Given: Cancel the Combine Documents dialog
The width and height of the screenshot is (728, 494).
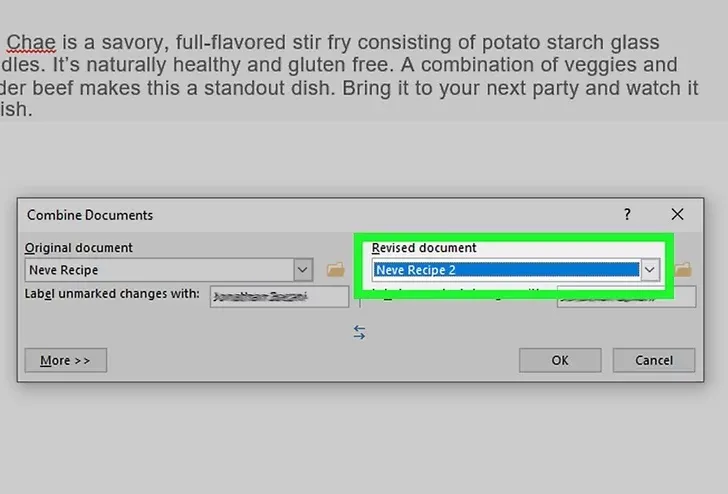Looking at the screenshot, I should (654, 360).
